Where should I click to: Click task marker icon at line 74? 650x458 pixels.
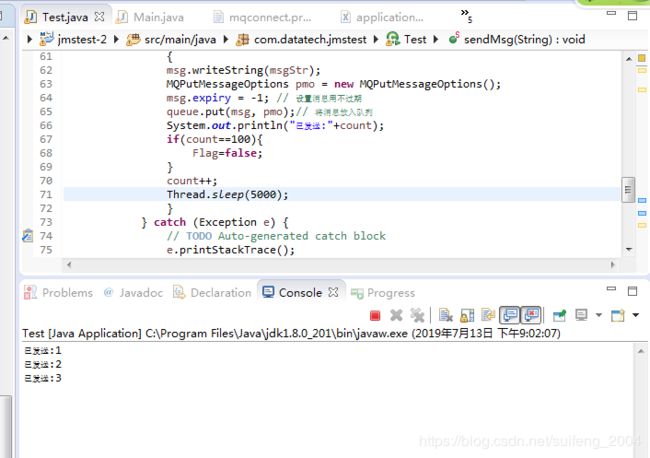click(27, 236)
